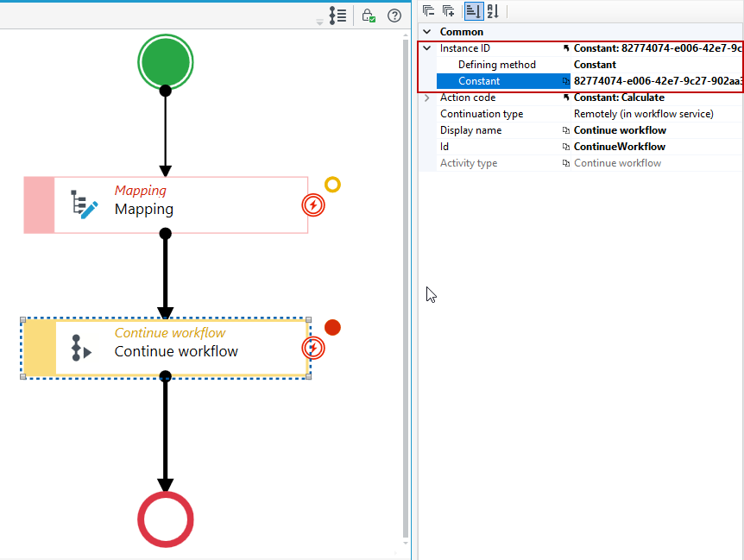
Task: Expand all property categories icon
Action: 449,10
